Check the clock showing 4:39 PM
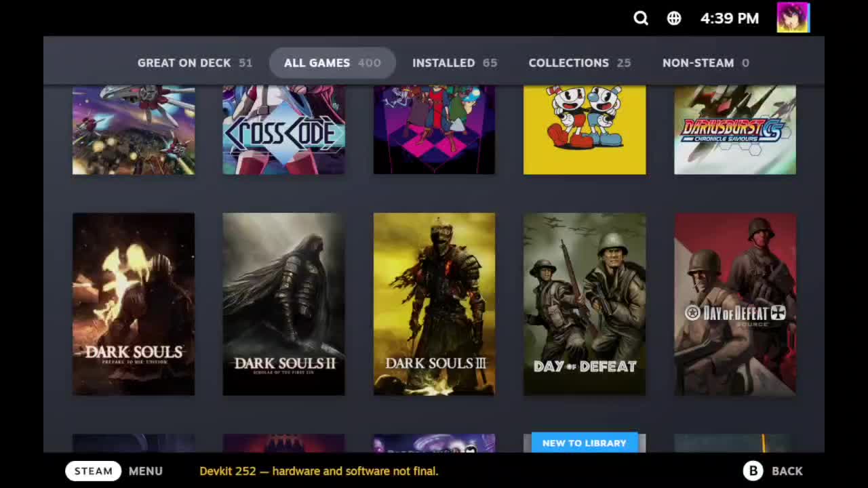 pos(729,18)
